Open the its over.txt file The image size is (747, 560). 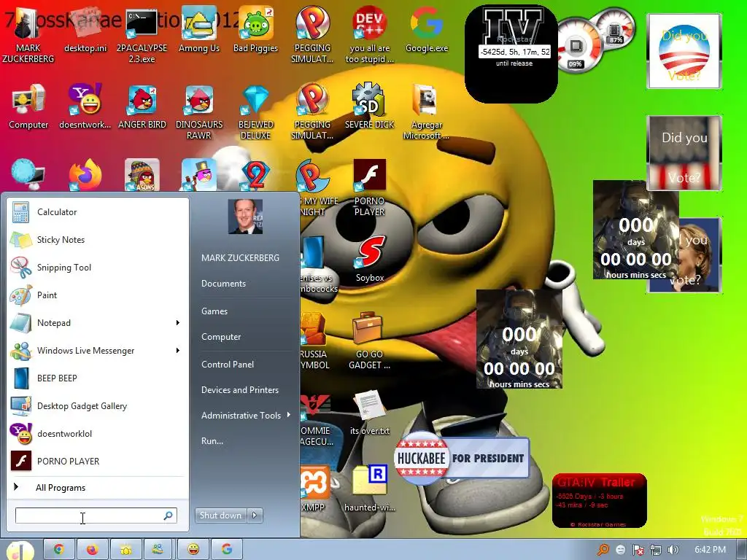(x=370, y=413)
